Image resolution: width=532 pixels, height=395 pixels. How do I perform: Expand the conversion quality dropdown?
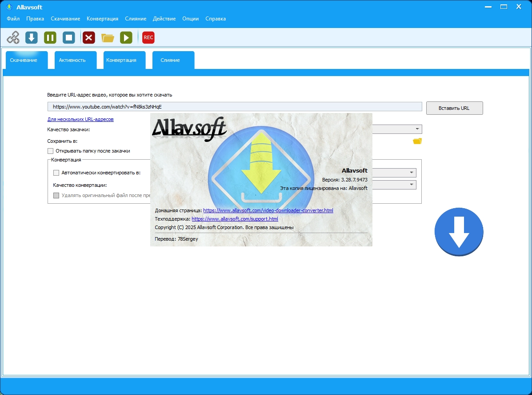[411, 185]
